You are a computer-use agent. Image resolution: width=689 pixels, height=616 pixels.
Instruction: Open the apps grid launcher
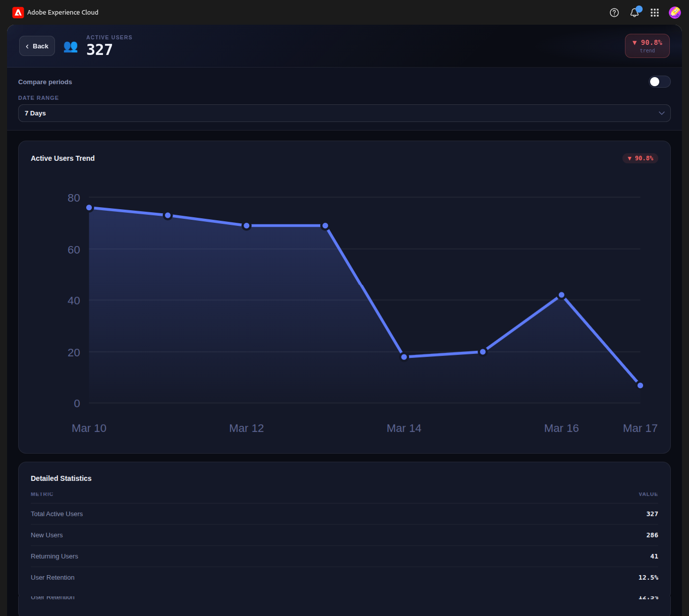point(654,13)
